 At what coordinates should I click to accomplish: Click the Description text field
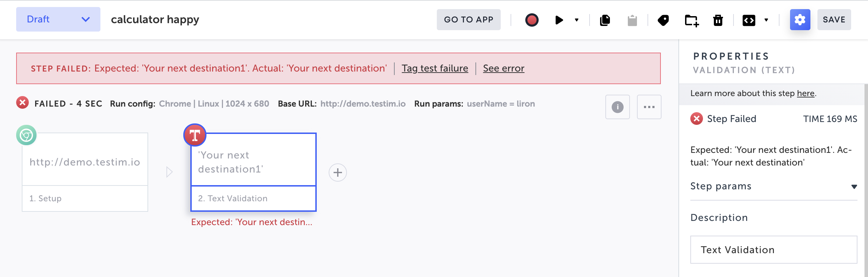point(774,250)
